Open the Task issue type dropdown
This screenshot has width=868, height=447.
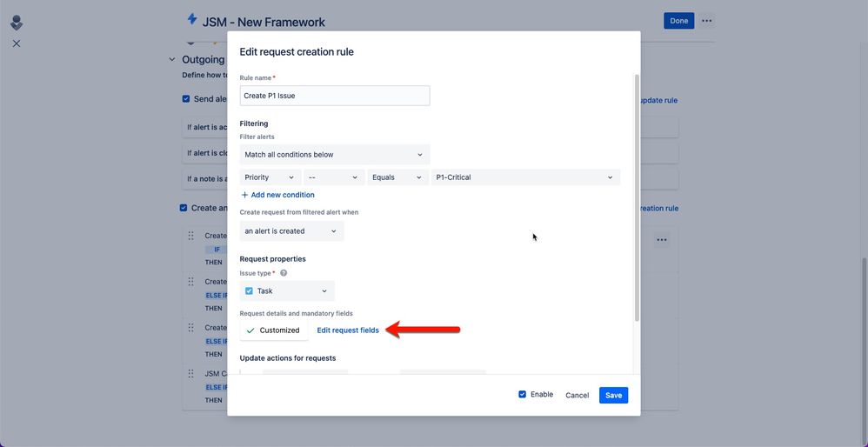287,291
